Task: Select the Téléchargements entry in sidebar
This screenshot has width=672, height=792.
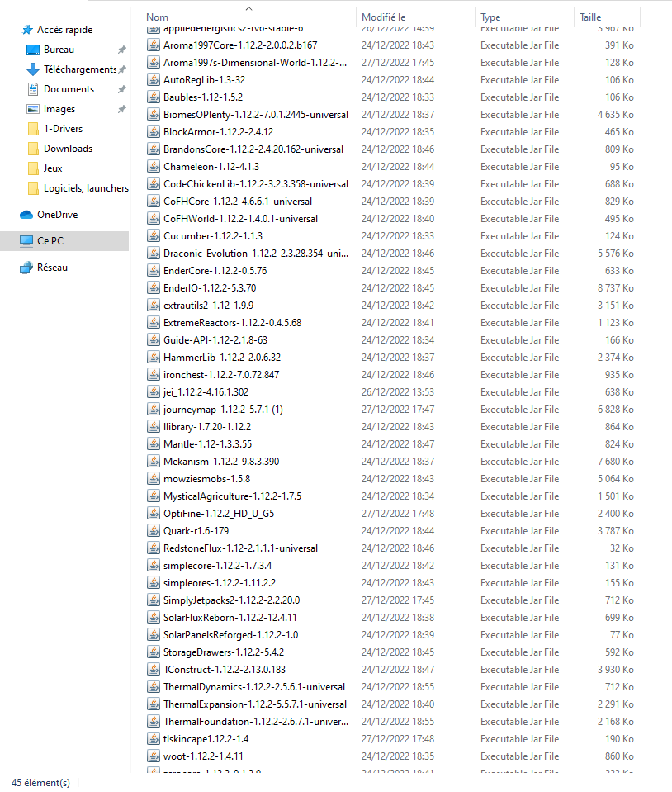Action: [x=80, y=69]
